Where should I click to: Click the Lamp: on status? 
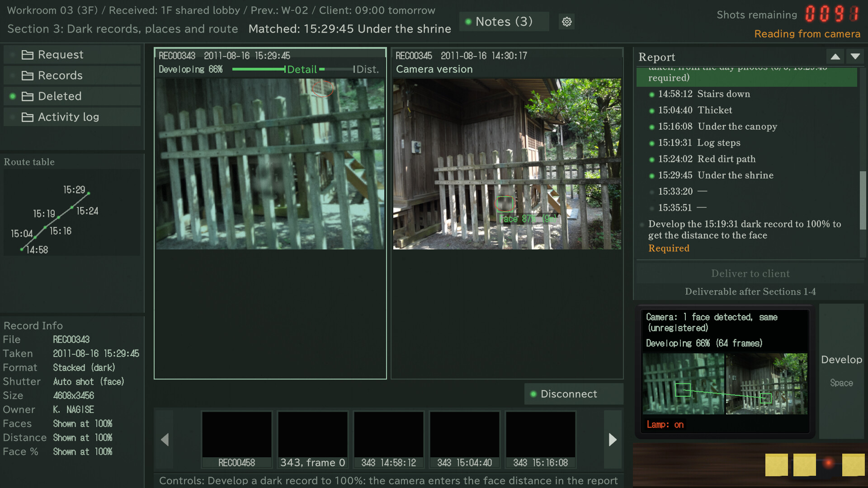click(x=665, y=425)
